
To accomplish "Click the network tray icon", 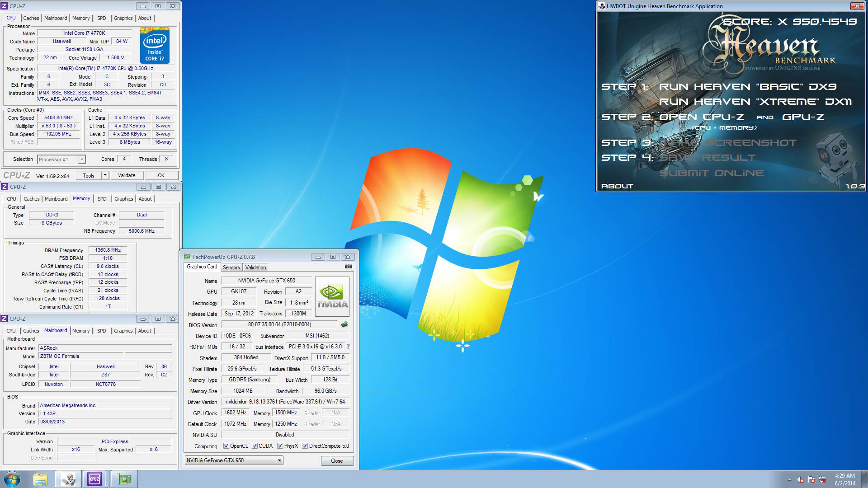I will tap(822, 480).
